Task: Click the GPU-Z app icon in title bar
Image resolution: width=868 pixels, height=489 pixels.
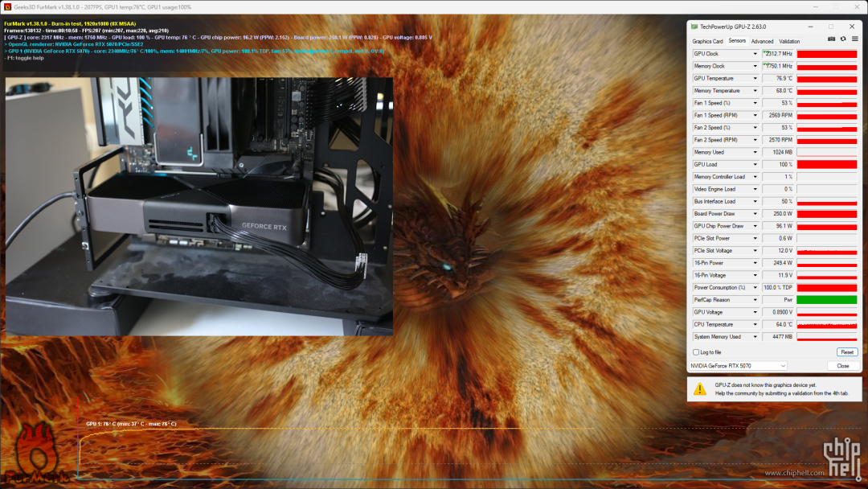Action: click(694, 27)
